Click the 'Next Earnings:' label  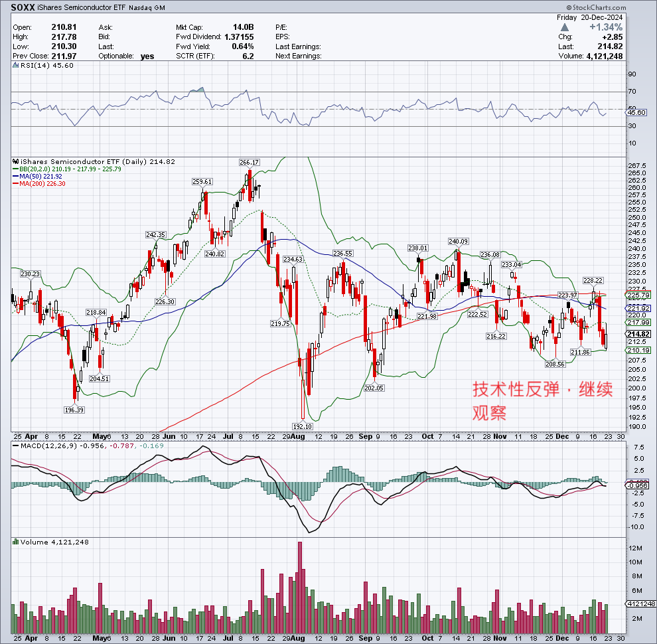click(299, 56)
